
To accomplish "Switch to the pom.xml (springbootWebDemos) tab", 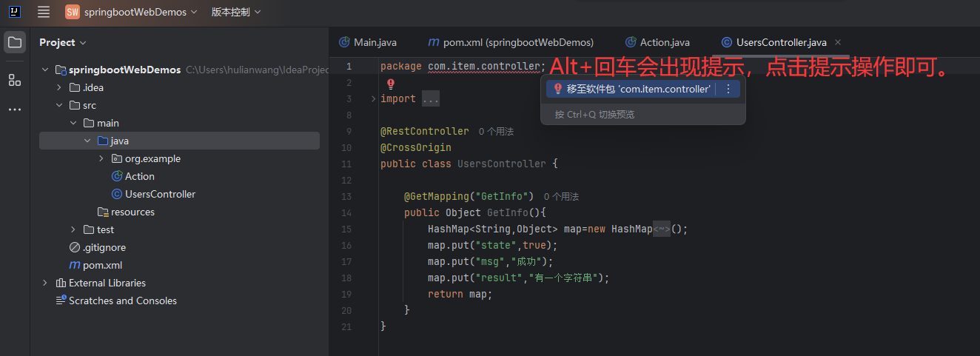I will tap(511, 42).
